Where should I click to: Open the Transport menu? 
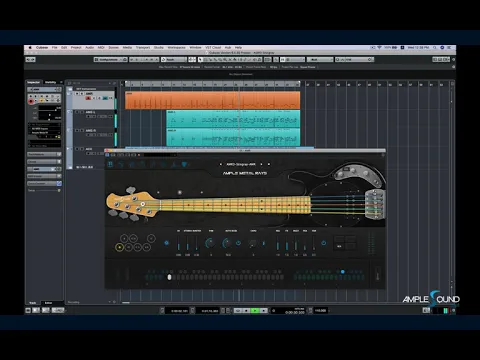point(143,48)
